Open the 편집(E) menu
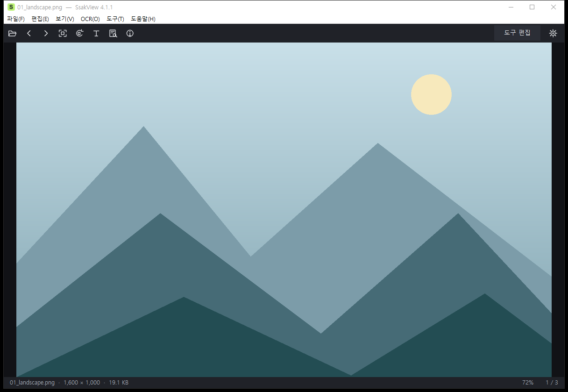Image resolution: width=568 pixels, height=392 pixels. tap(40, 19)
